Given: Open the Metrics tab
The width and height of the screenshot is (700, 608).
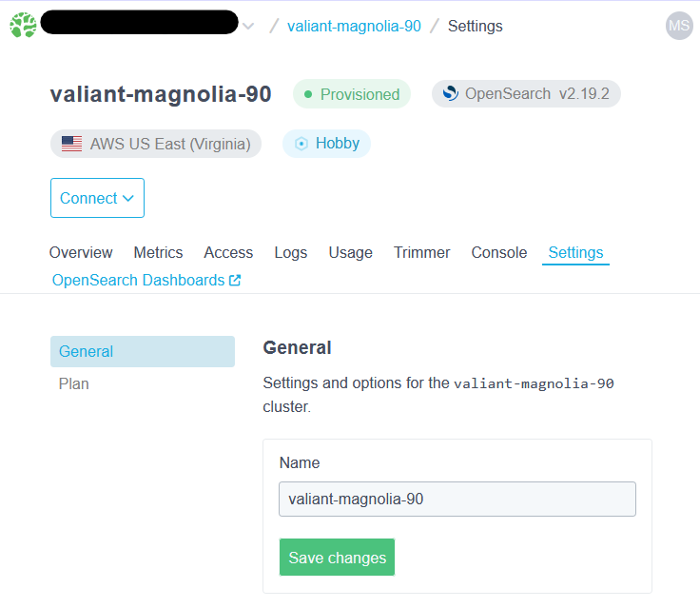Looking at the screenshot, I should click(x=158, y=252).
